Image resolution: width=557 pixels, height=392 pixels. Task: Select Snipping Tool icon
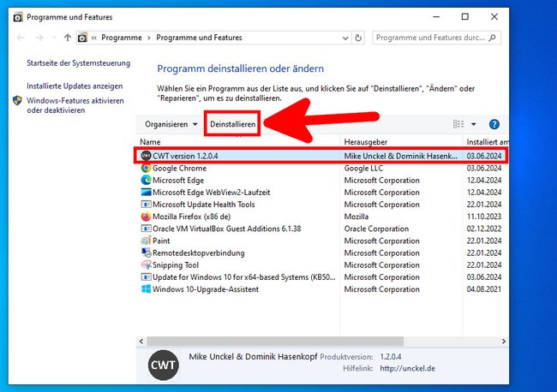coord(146,265)
